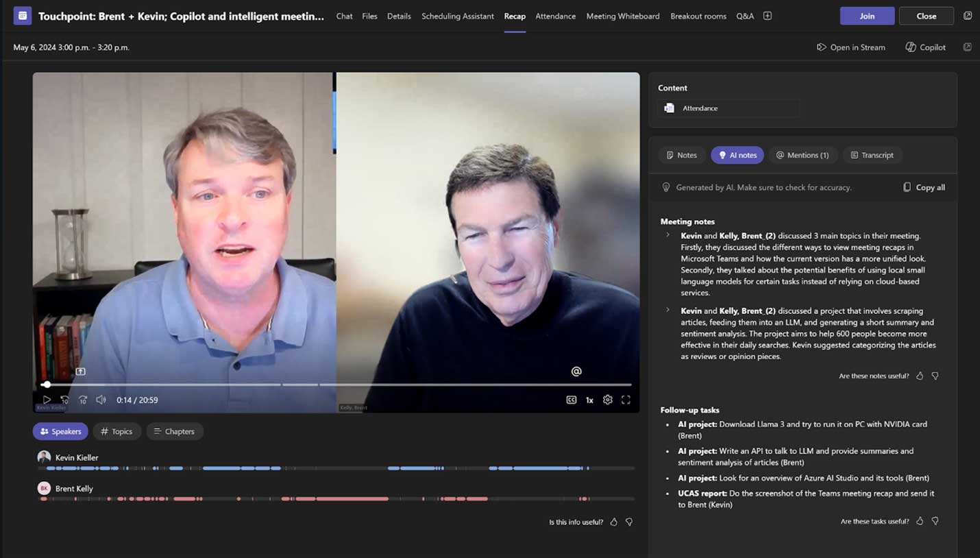Copy all AI notes
The height and width of the screenshot is (558, 980).
[x=924, y=187]
